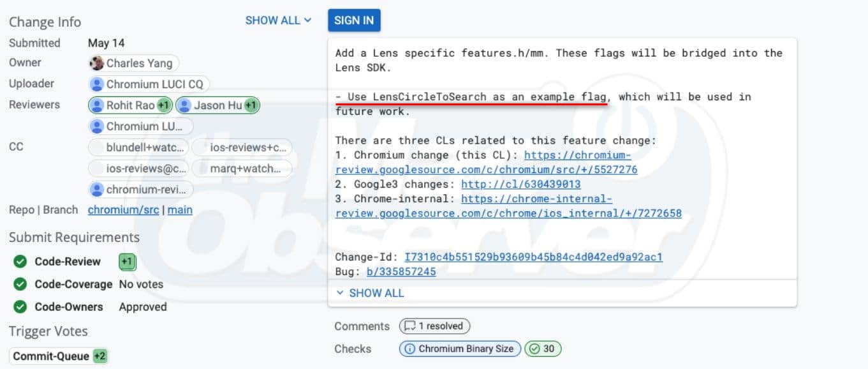The image size is (868, 369).
Task: Click the Comments label
Action: (x=362, y=326)
